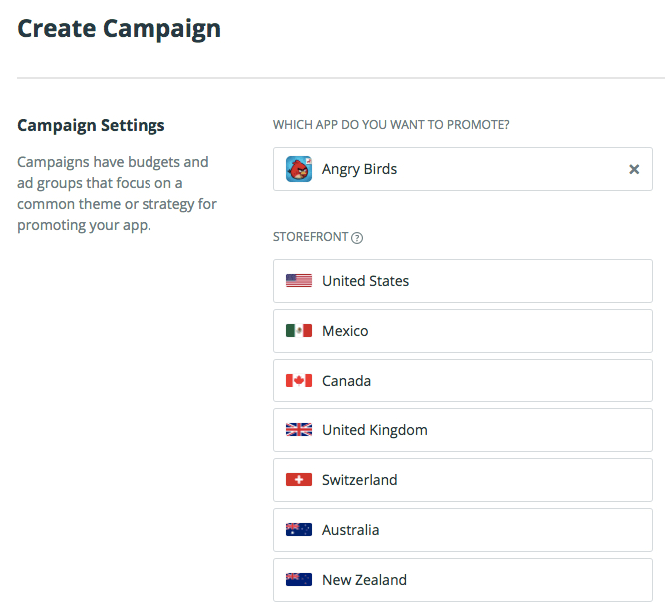Click the New Zealand flag icon
The width and height of the screenshot is (665, 610).
[299, 580]
